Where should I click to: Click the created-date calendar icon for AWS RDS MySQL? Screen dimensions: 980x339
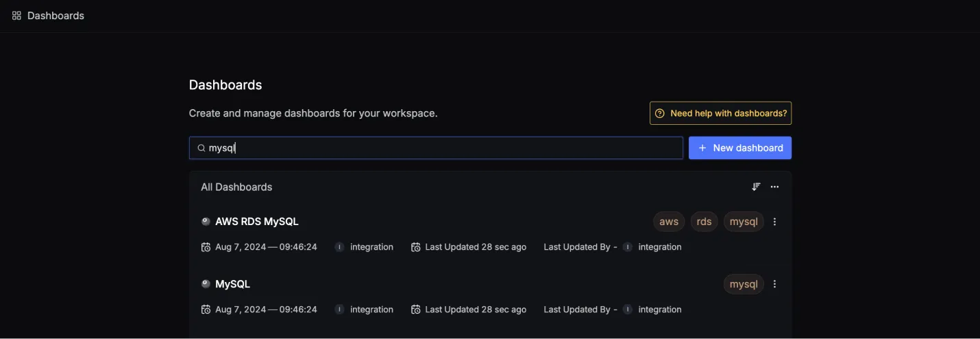click(x=206, y=247)
